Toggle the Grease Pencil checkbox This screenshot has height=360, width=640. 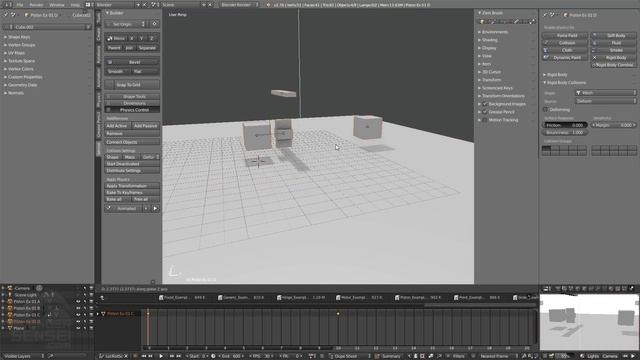[x=485, y=112]
